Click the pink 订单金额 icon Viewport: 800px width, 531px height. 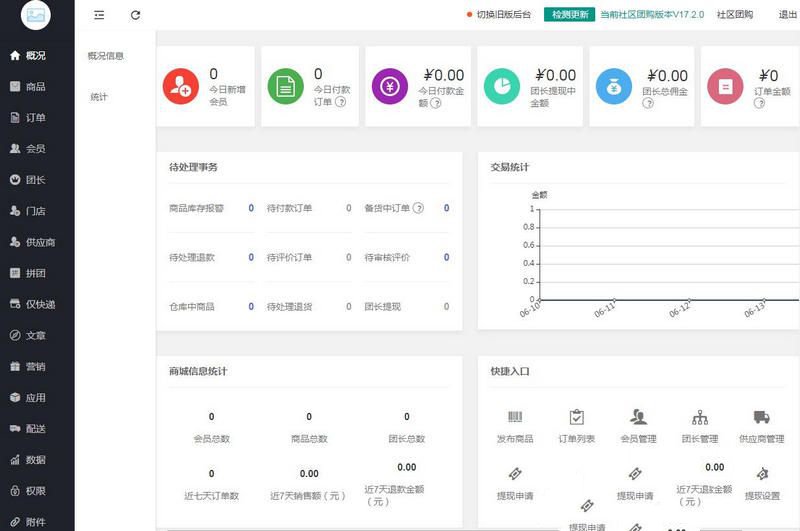click(x=725, y=86)
